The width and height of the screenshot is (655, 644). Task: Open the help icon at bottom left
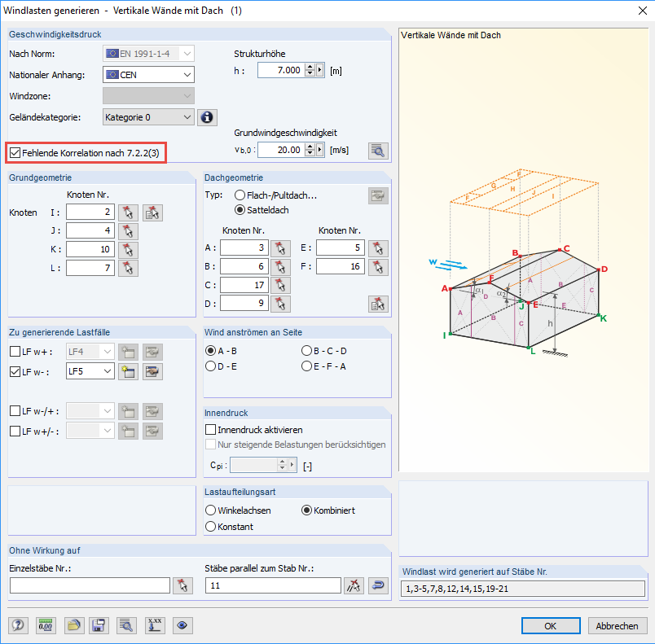point(18,625)
